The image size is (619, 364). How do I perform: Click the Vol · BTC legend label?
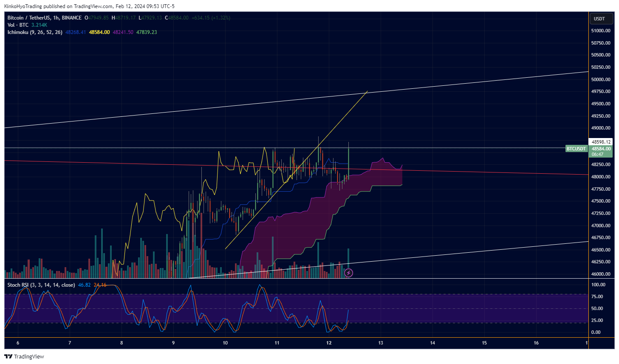coord(18,25)
